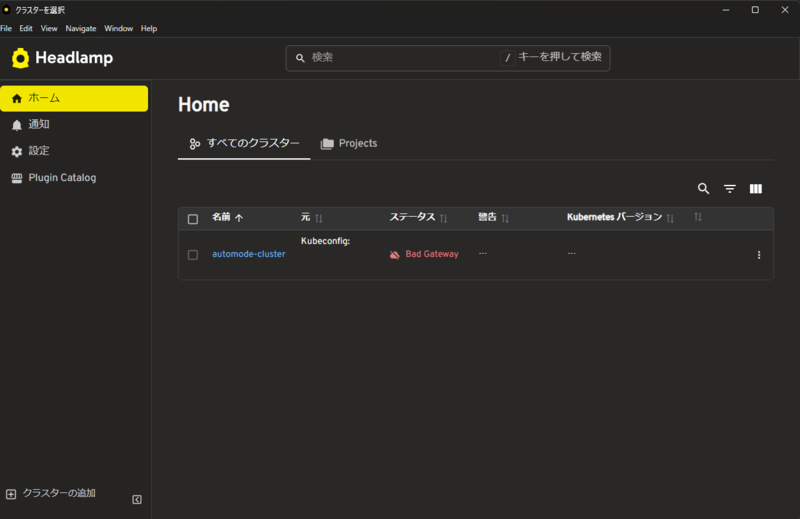Image resolution: width=800 pixels, height=519 pixels.
Task: Click the sort arrows of last unnamed column
Action: point(698,217)
